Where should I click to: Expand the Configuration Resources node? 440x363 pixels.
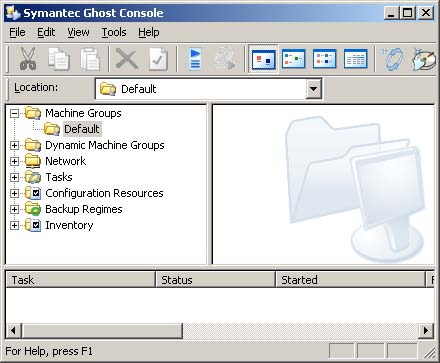coord(14,193)
